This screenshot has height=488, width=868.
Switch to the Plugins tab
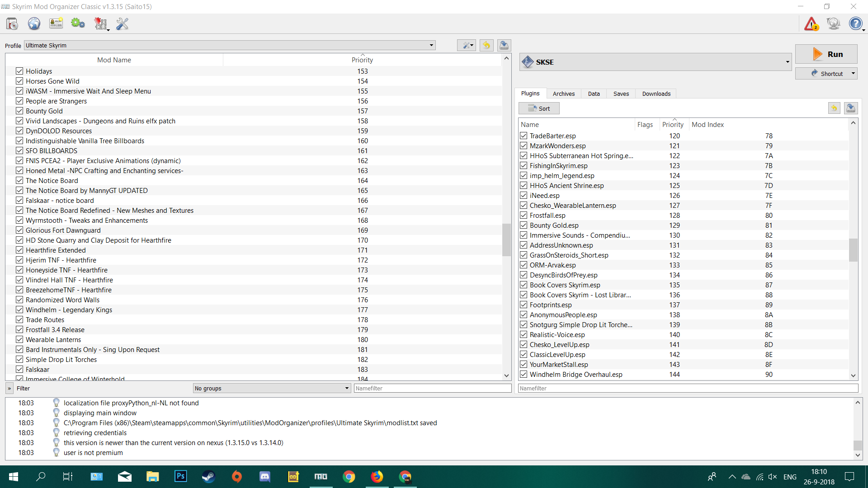click(x=530, y=94)
